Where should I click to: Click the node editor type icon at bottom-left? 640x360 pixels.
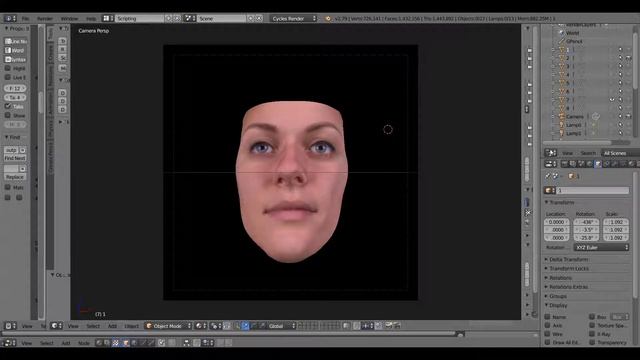click(10, 343)
